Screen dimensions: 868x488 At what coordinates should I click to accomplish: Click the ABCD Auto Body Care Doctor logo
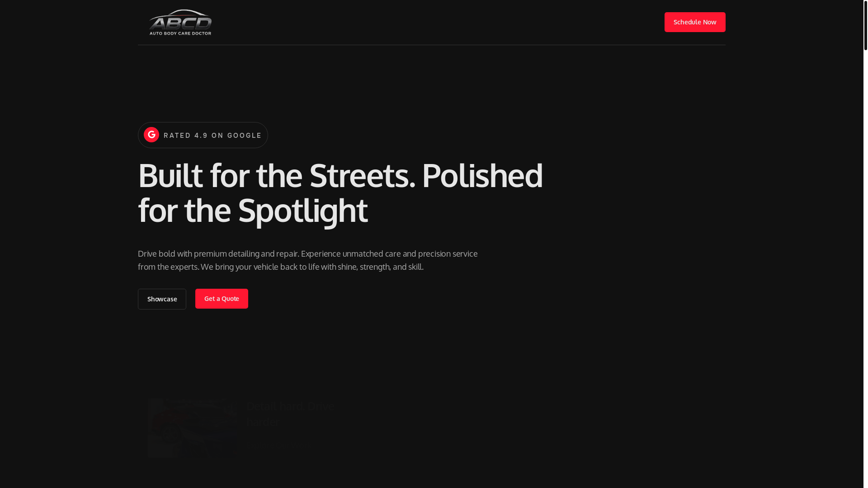[180, 22]
